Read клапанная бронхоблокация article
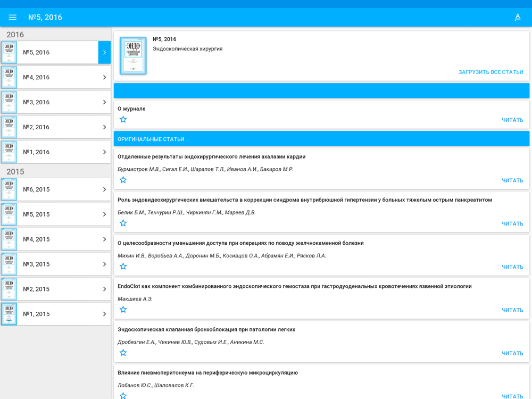The image size is (532, 399). 512,353
